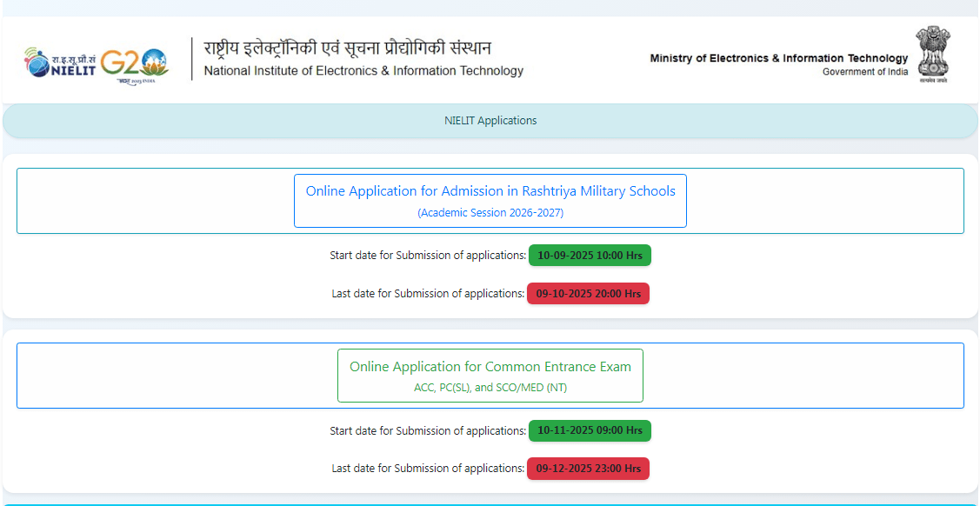Open the Common Entrance Exam application

click(x=490, y=367)
